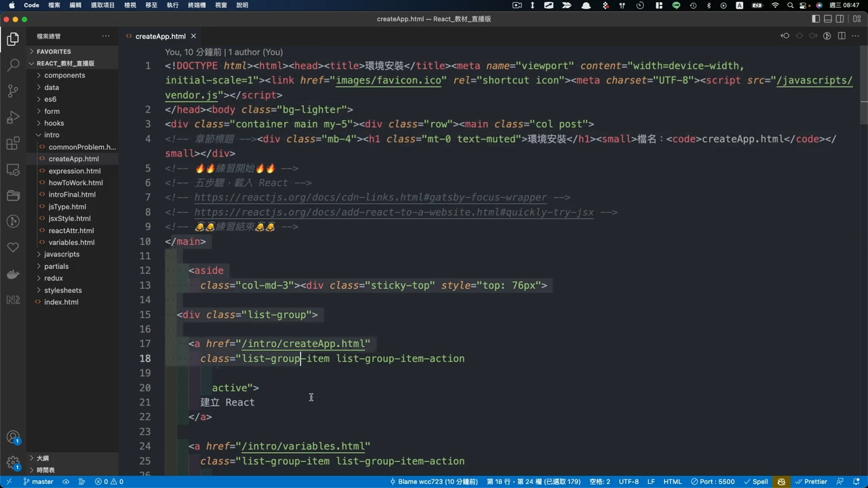Expand the es6 folder

tap(50, 99)
